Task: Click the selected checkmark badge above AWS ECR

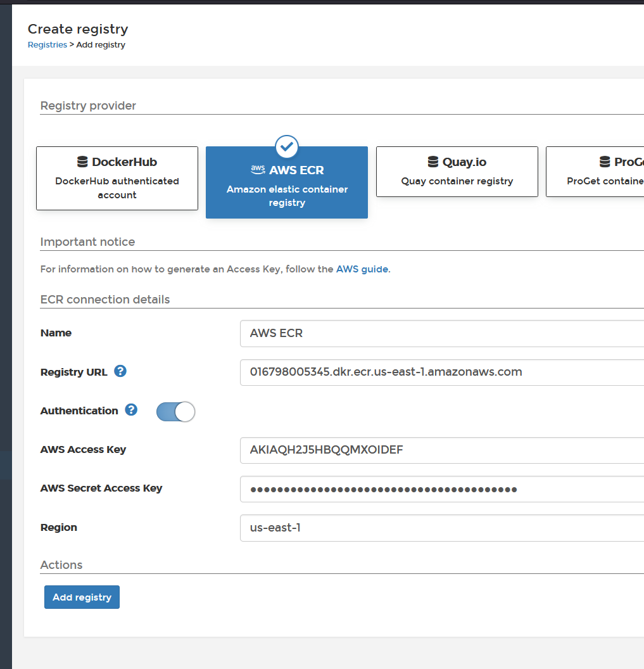Action: [x=287, y=146]
